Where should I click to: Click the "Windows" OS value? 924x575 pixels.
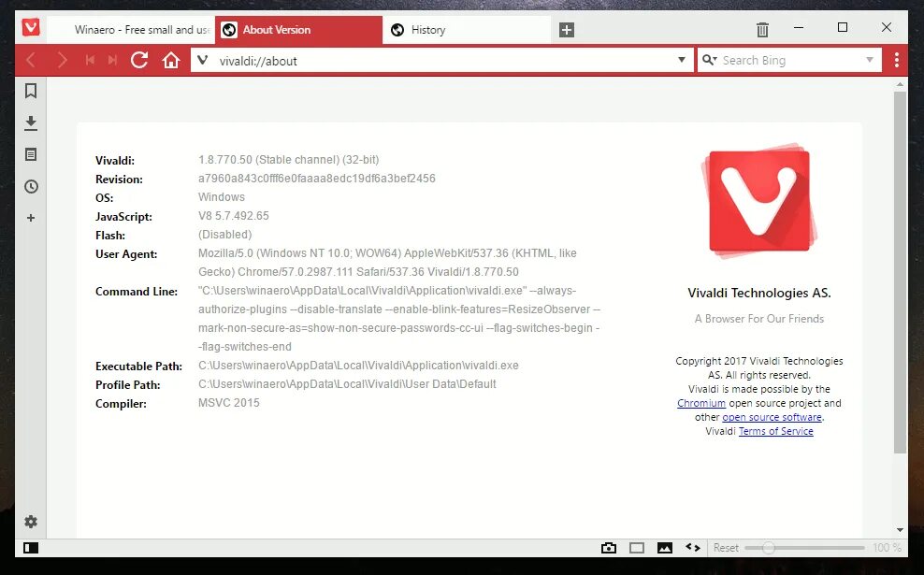click(222, 196)
